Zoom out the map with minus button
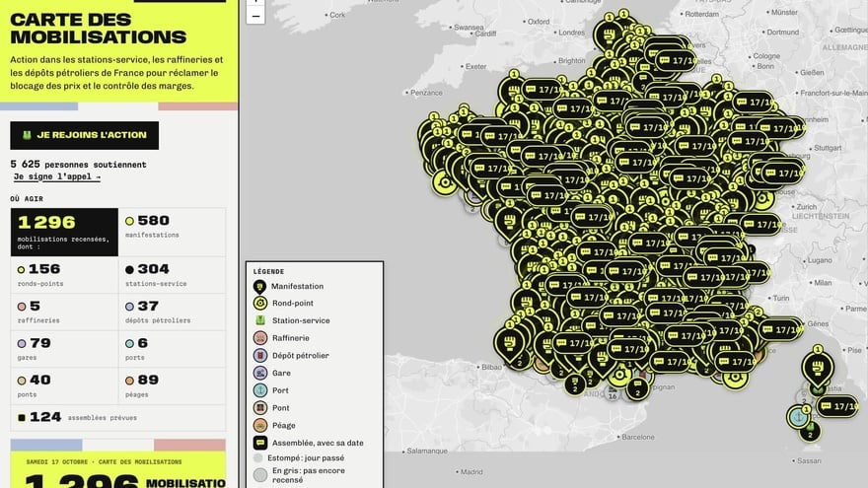This screenshot has height=488, width=868. pos(255,16)
